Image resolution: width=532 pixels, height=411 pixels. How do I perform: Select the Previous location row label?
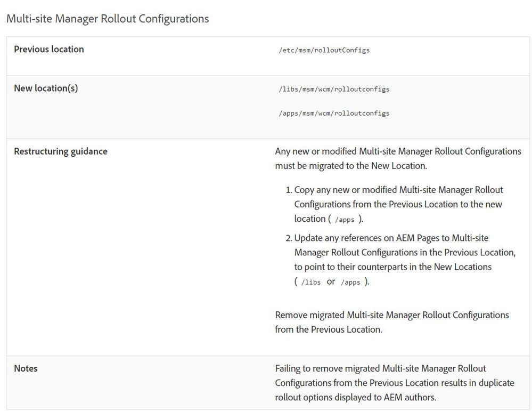click(x=49, y=49)
